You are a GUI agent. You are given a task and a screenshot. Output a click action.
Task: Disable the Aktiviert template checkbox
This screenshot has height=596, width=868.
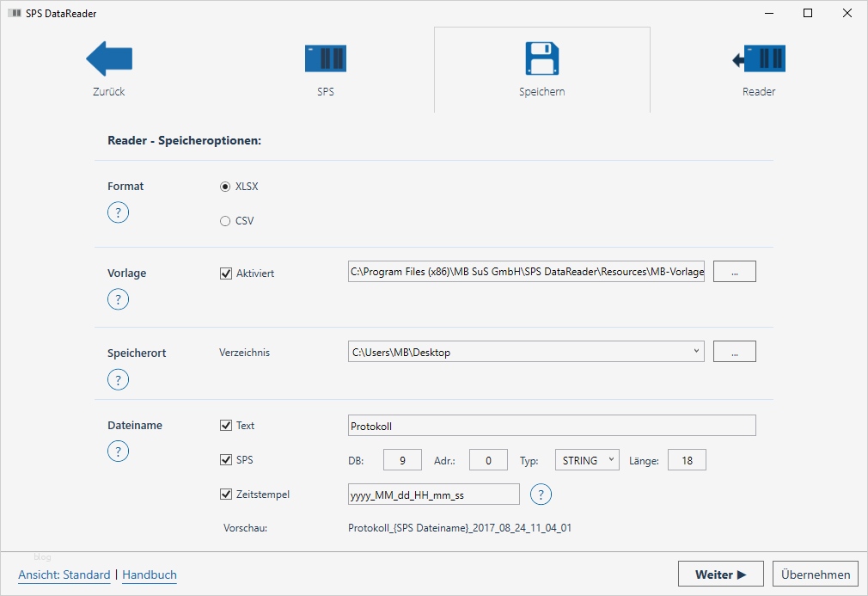tap(227, 273)
